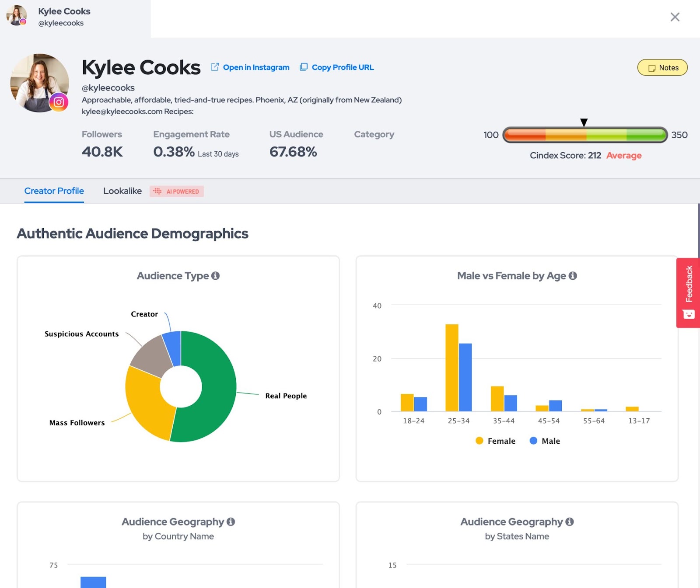
Task: Click the 'Category' label
Action: click(x=374, y=135)
